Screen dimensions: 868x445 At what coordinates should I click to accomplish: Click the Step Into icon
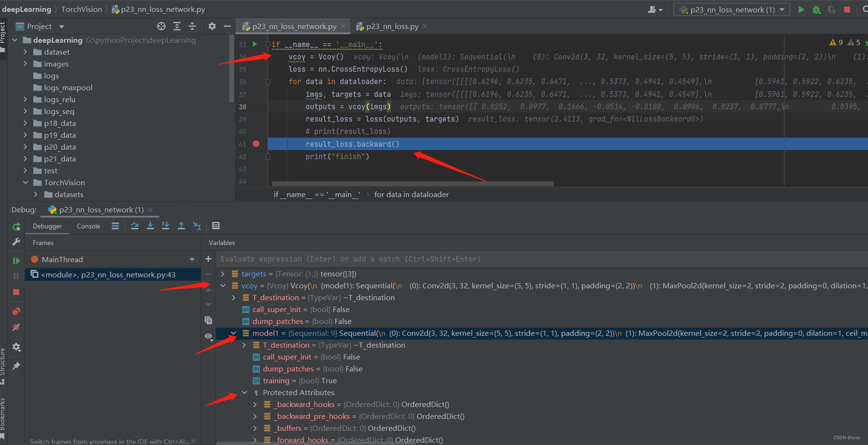click(x=150, y=226)
